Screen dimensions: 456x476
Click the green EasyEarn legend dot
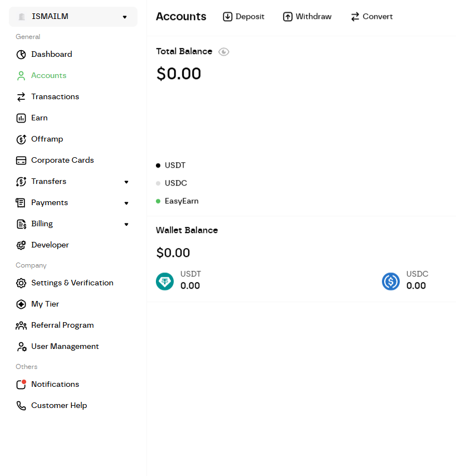tap(158, 201)
